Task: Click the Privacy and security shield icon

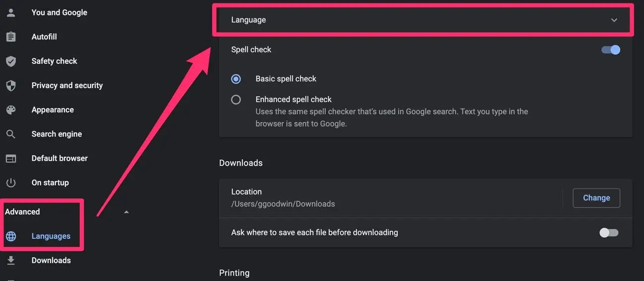Action: point(11,85)
